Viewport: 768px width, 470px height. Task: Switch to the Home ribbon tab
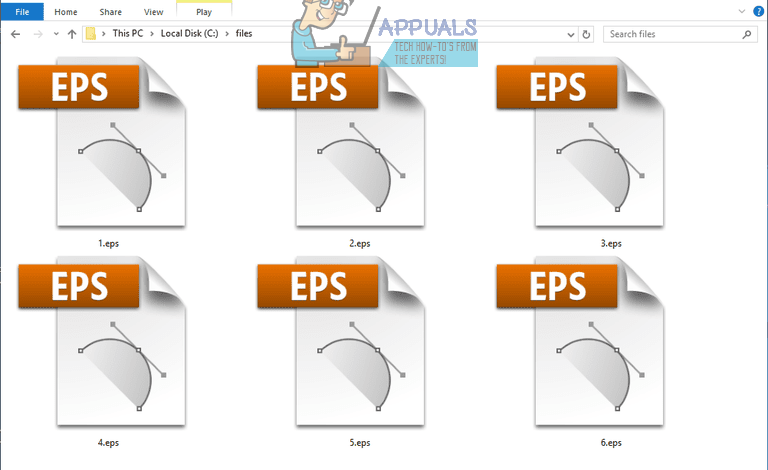tap(66, 12)
